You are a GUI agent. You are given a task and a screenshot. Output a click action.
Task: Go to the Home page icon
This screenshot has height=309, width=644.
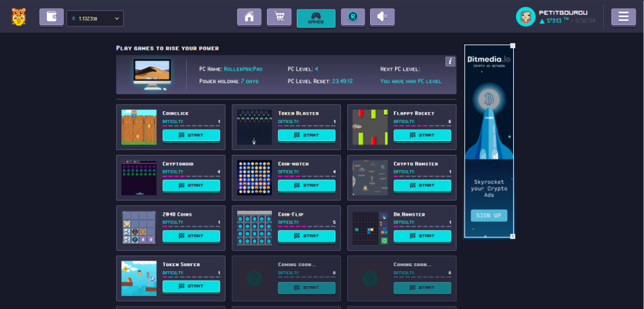point(249,17)
